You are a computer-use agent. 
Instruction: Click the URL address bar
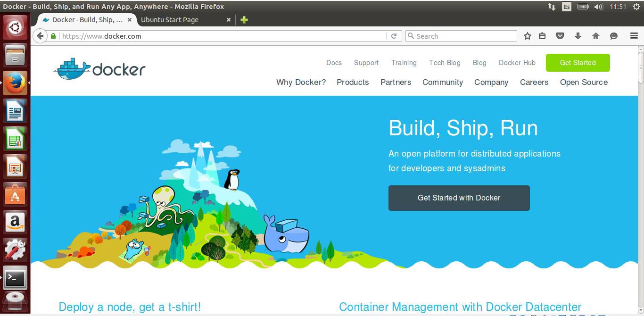pos(223,36)
